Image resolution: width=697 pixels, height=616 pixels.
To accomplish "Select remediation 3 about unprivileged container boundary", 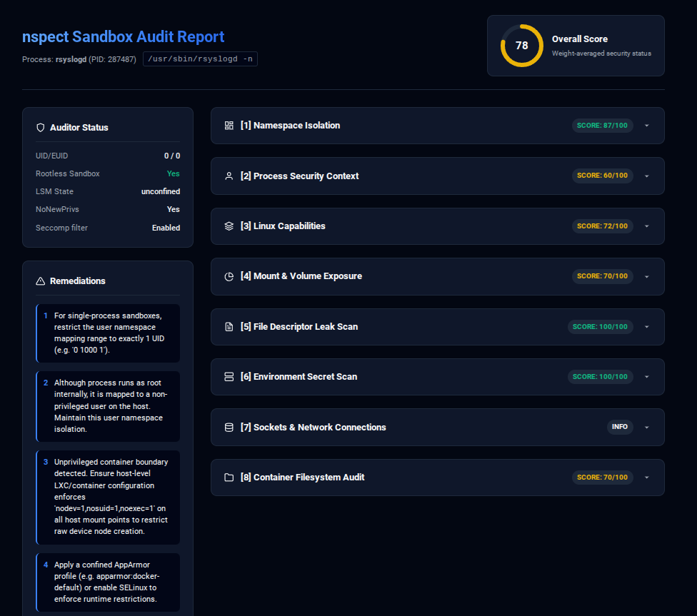I will coord(108,498).
